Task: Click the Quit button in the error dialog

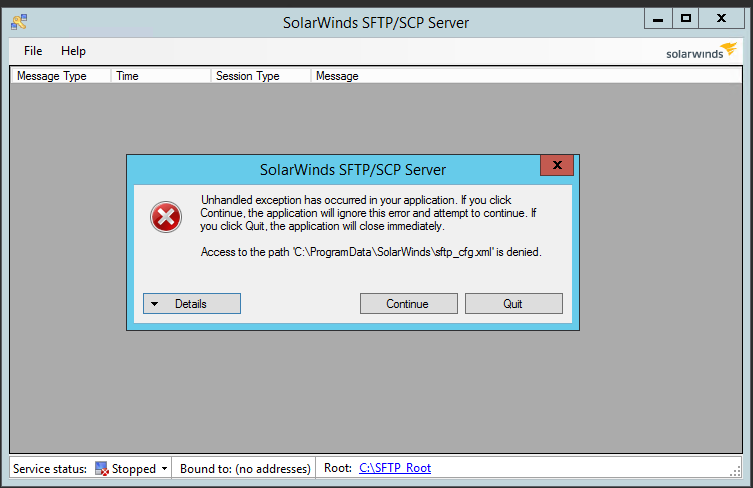Action: [x=513, y=304]
